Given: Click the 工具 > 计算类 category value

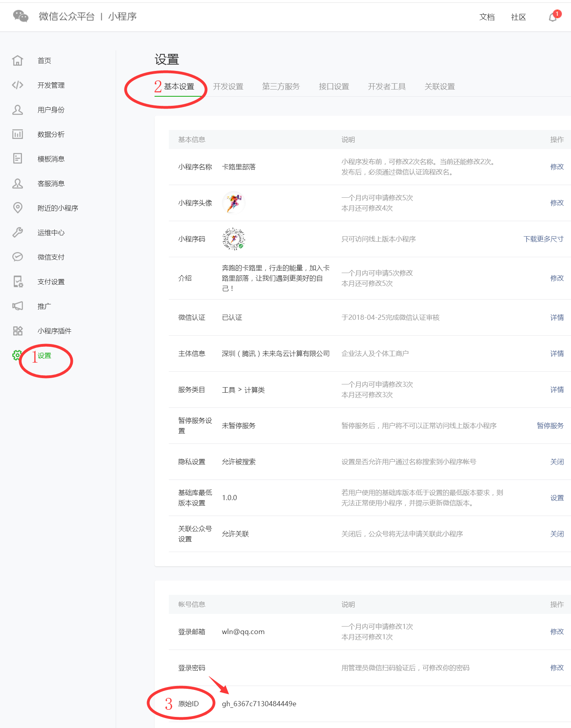Looking at the screenshot, I should [x=243, y=390].
